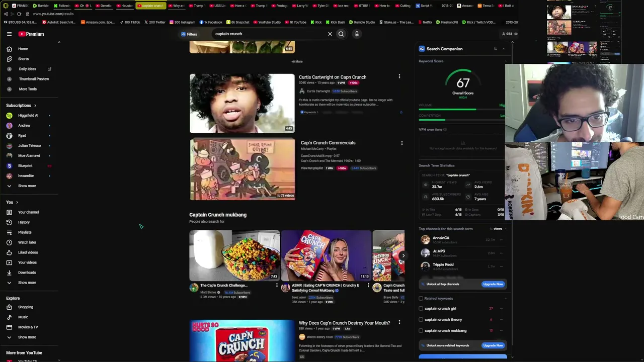The width and height of the screenshot is (644, 362).
Task: Switch to the Houston browser tab
Action: pyautogui.click(x=124, y=6)
